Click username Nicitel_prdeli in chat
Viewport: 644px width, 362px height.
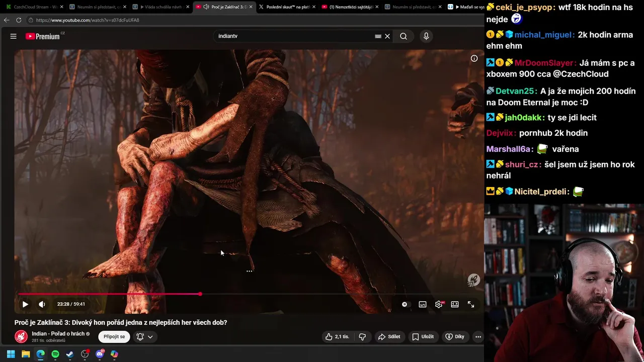click(x=541, y=192)
